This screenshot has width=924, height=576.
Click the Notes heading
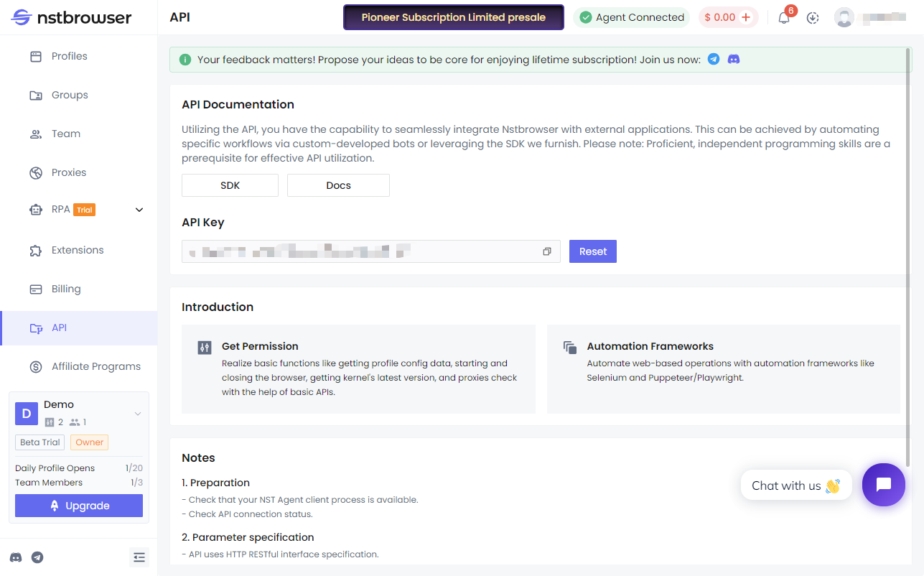tap(198, 457)
